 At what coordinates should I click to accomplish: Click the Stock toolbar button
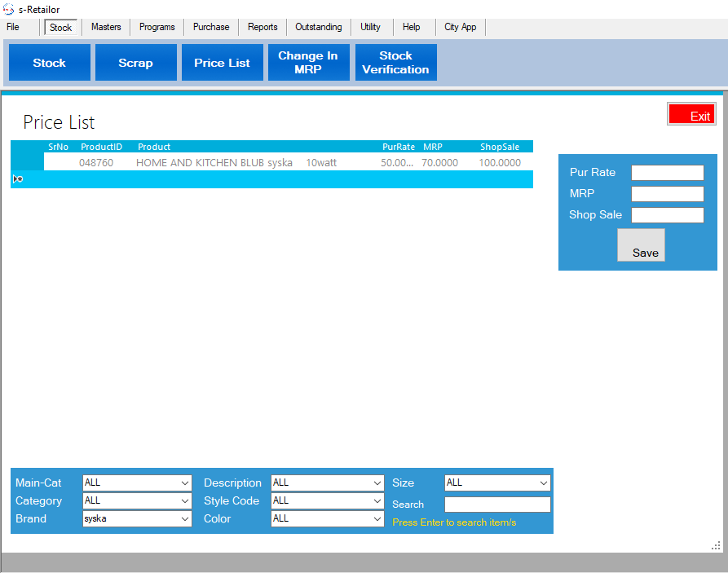click(49, 63)
